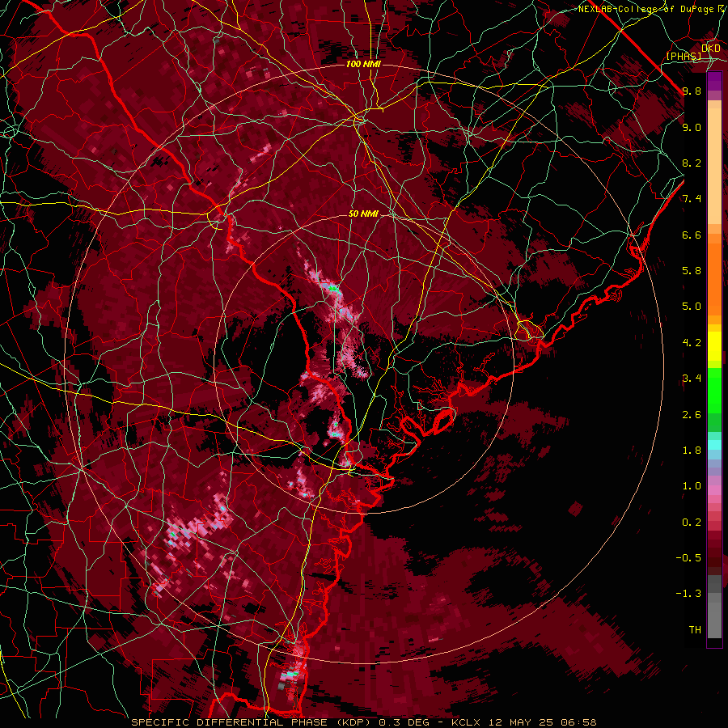This screenshot has width=728, height=728.
Task: Click the TH label on the color scale
Action: pyautogui.click(x=695, y=630)
